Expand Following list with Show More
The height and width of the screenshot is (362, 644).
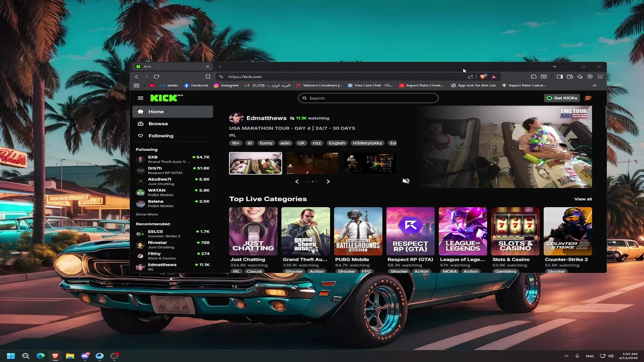coord(146,214)
